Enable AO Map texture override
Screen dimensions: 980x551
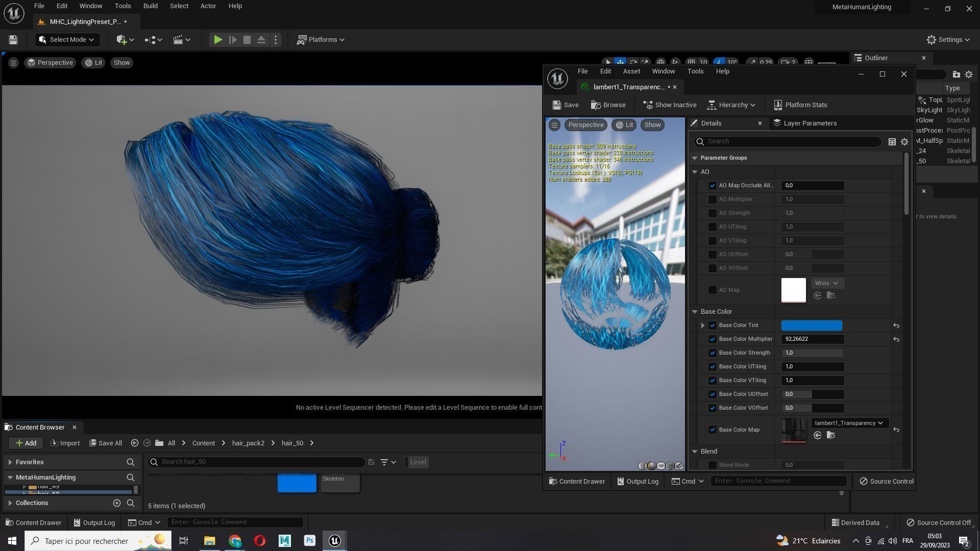click(x=713, y=290)
